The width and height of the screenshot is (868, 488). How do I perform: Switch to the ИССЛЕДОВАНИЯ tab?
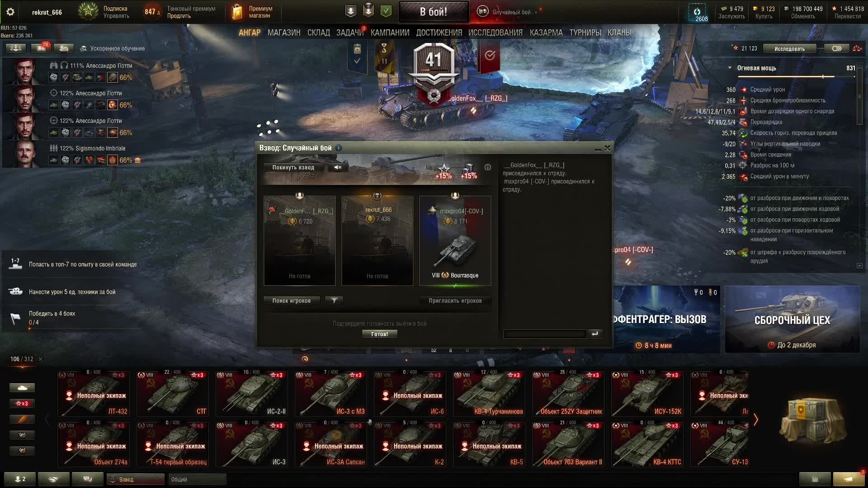(495, 33)
